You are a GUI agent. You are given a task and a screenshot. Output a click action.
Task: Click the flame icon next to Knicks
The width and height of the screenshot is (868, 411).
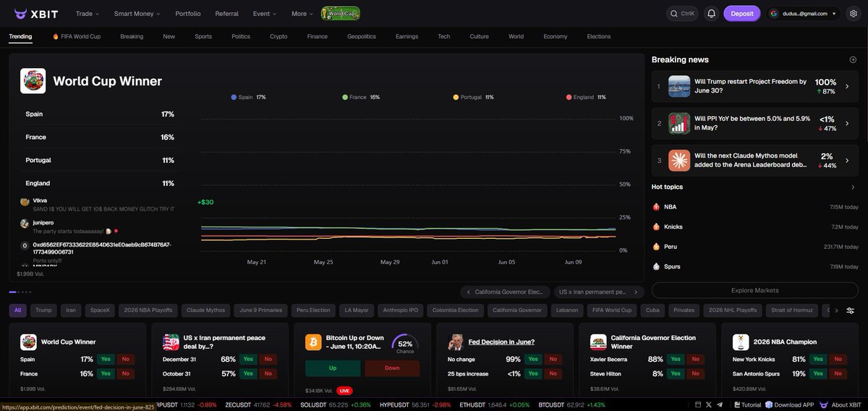656,226
